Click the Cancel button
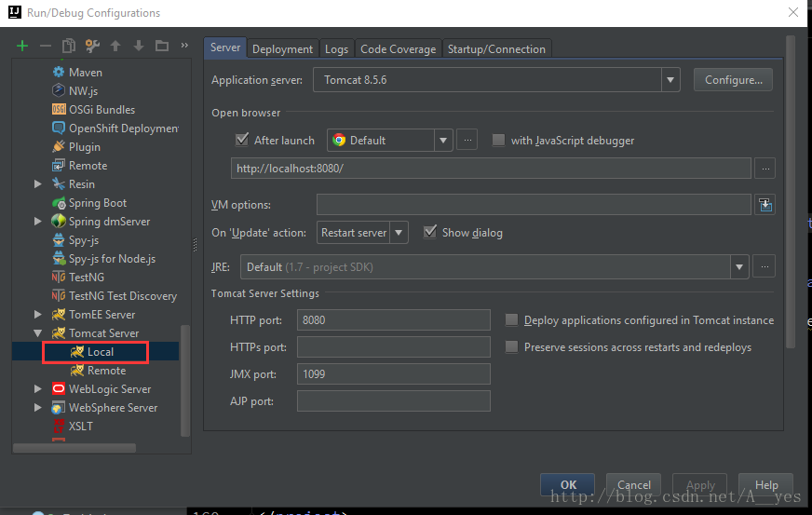 coord(634,485)
